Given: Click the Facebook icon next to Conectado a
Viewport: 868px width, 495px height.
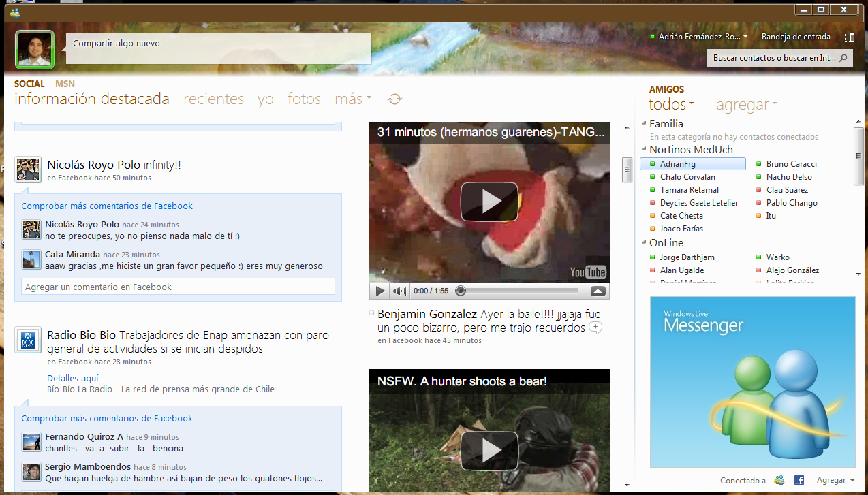Looking at the screenshot, I should coord(799,480).
